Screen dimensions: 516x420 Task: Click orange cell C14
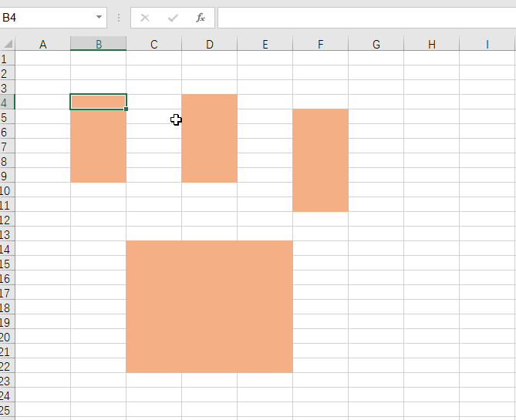click(x=153, y=248)
